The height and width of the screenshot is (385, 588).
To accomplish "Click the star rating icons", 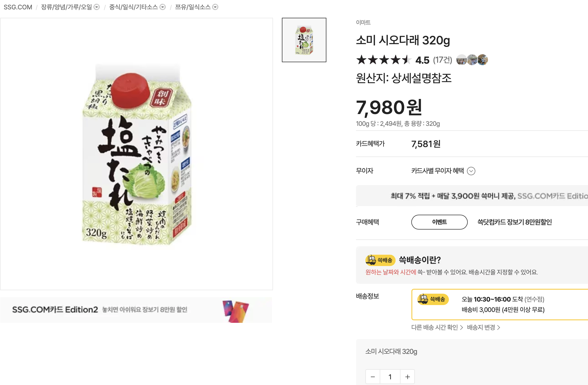I will 383,60.
